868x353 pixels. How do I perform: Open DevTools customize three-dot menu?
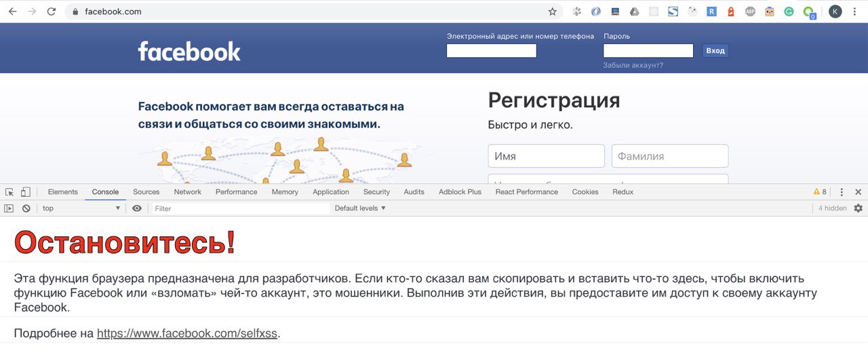tap(842, 192)
